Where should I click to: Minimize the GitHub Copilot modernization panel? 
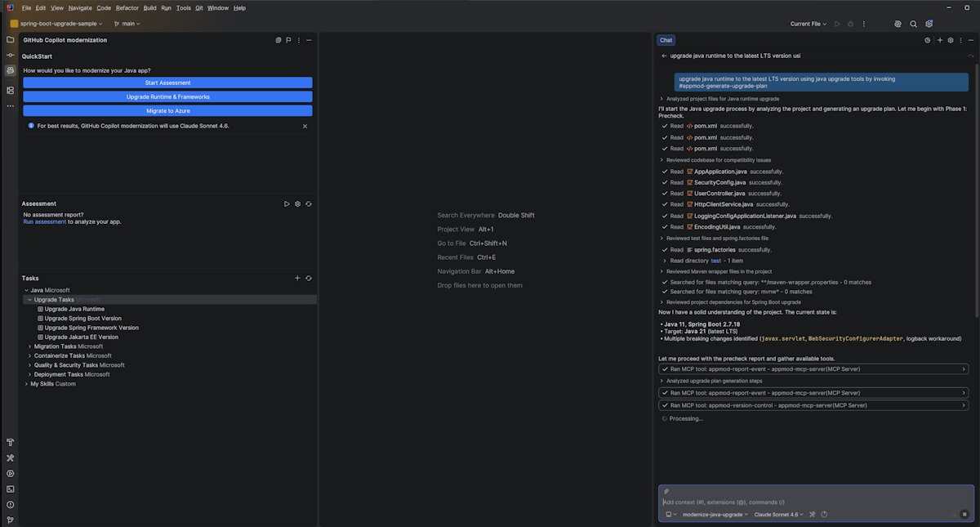point(309,40)
